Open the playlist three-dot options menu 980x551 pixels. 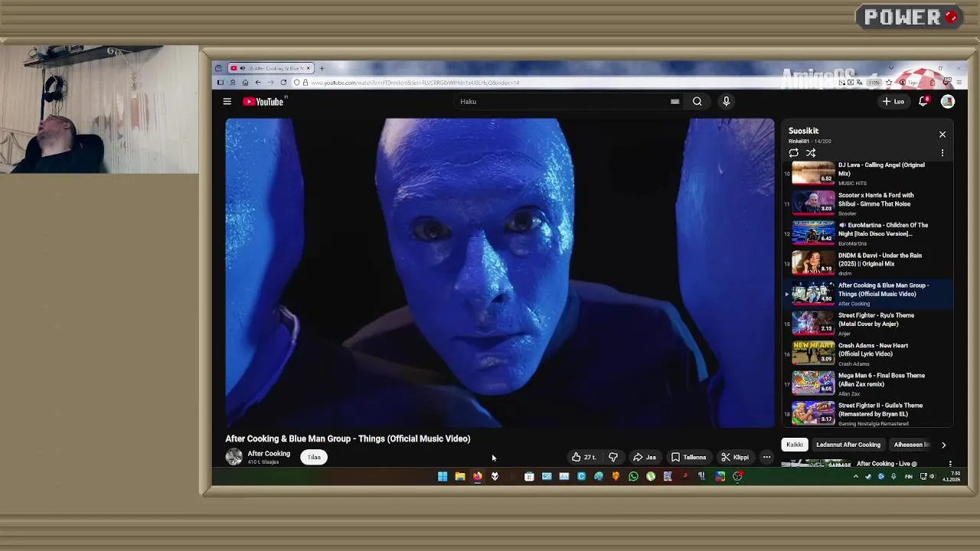[942, 153]
